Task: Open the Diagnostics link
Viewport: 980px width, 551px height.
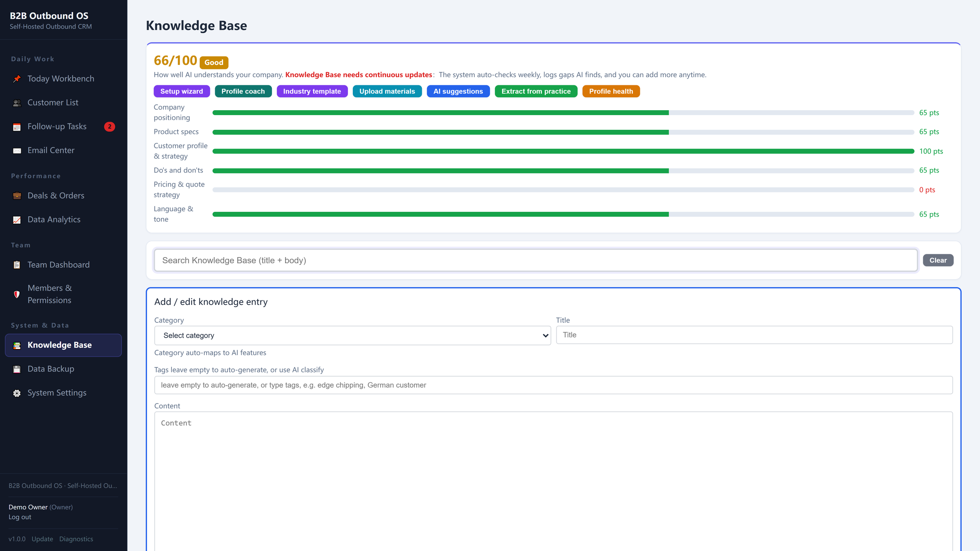Action: 76,539
